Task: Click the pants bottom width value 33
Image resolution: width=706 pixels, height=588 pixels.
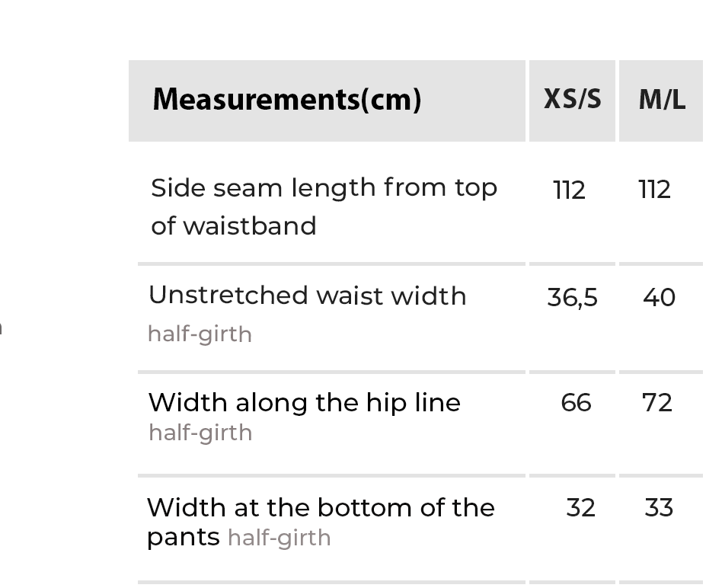Action: tap(659, 508)
